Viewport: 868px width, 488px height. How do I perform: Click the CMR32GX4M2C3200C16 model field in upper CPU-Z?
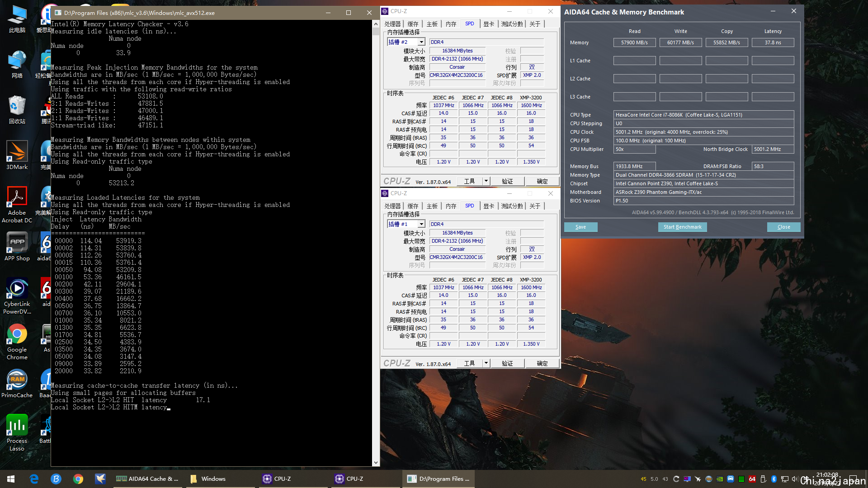457,75
